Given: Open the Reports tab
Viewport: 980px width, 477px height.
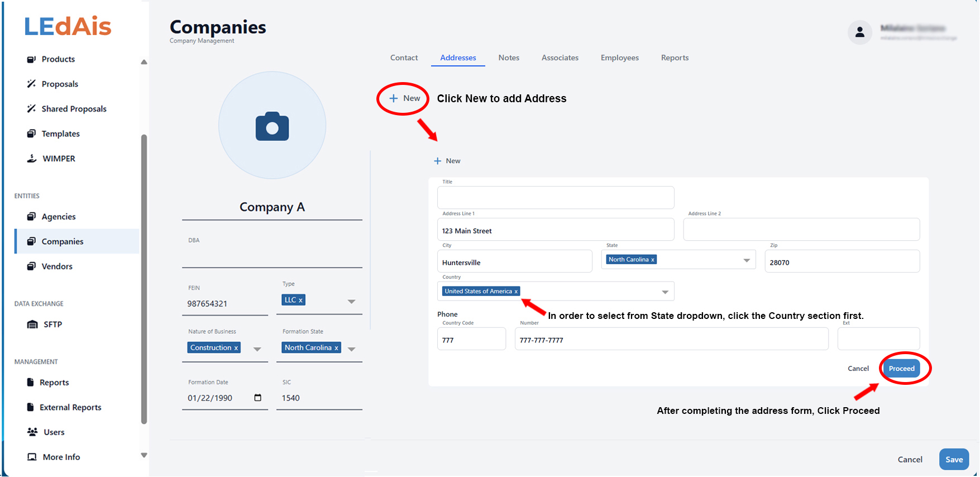Looking at the screenshot, I should 675,58.
